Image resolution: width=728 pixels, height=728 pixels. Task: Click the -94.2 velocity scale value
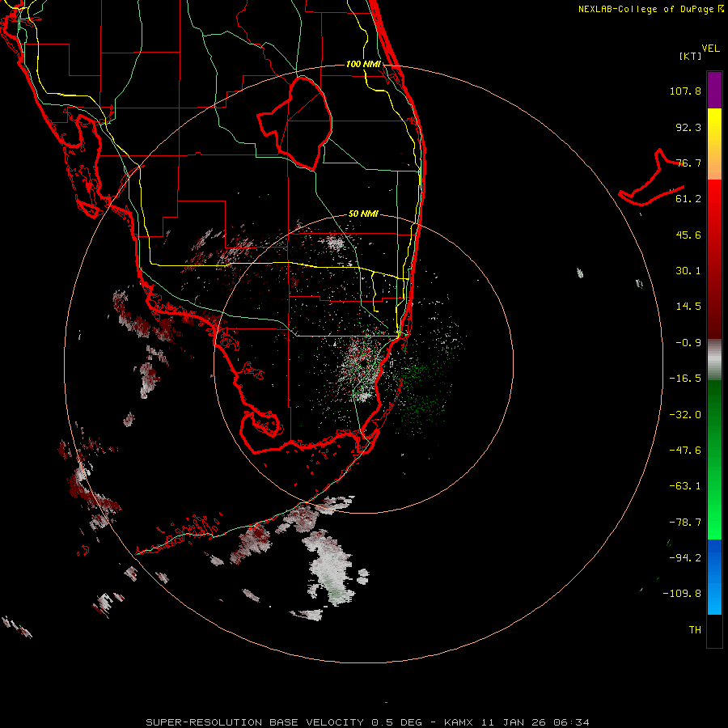pyautogui.click(x=685, y=557)
